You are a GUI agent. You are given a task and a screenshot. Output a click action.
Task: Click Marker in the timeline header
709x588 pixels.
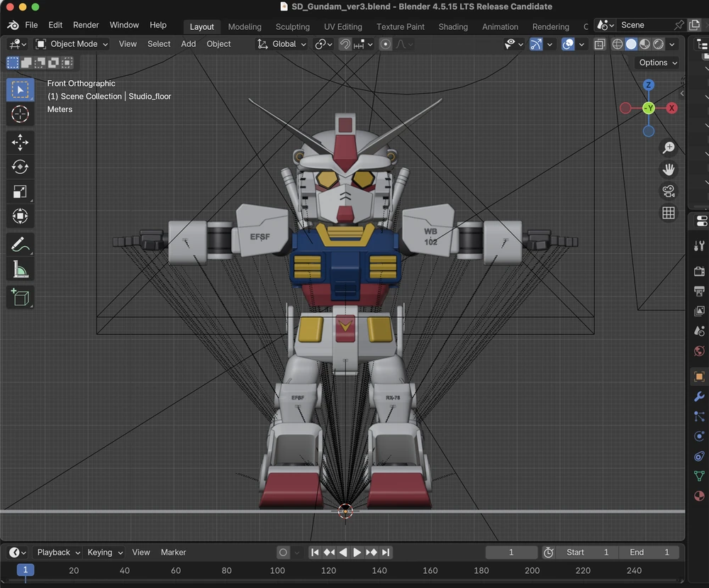point(173,553)
